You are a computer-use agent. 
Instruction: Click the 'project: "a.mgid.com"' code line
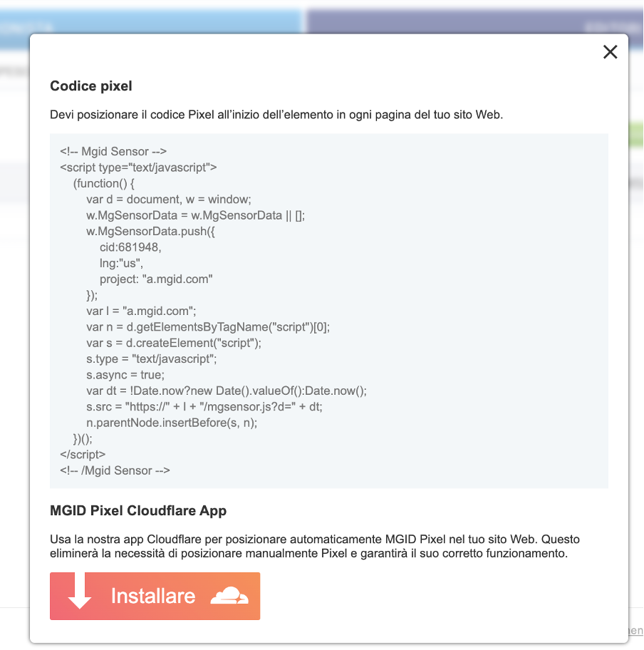tap(156, 279)
